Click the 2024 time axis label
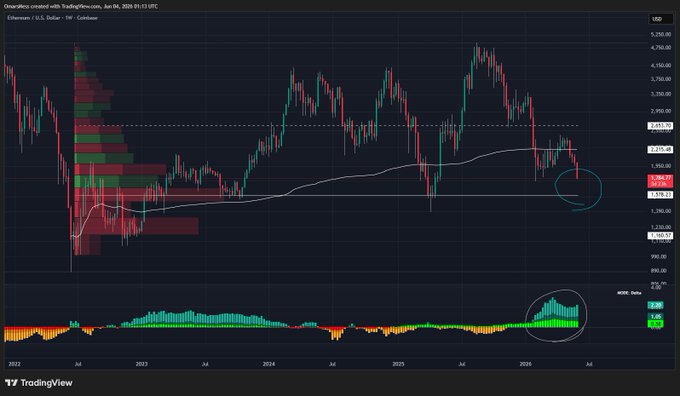 point(269,364)
